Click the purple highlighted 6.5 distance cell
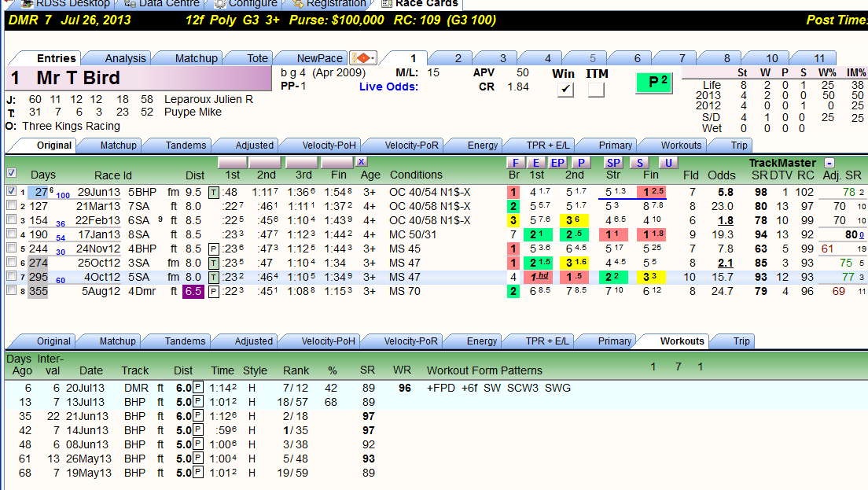 click(x=193, y=291)
